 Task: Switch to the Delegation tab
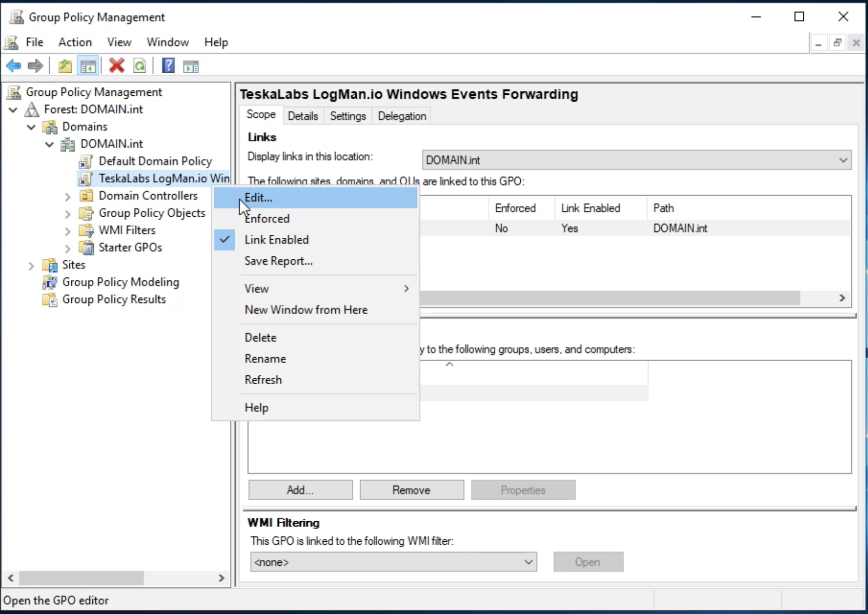402,116
